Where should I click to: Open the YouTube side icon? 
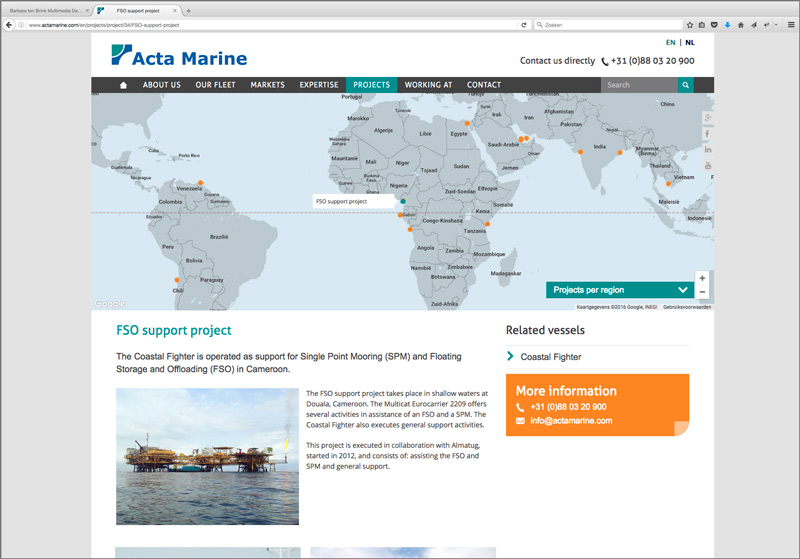coord(708,165)
